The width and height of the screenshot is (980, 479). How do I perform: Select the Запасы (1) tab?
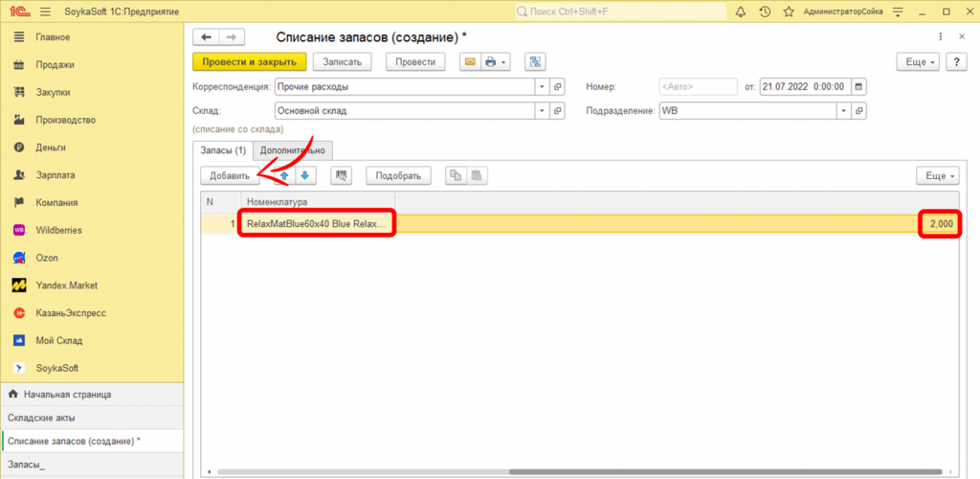click(222, 149)
